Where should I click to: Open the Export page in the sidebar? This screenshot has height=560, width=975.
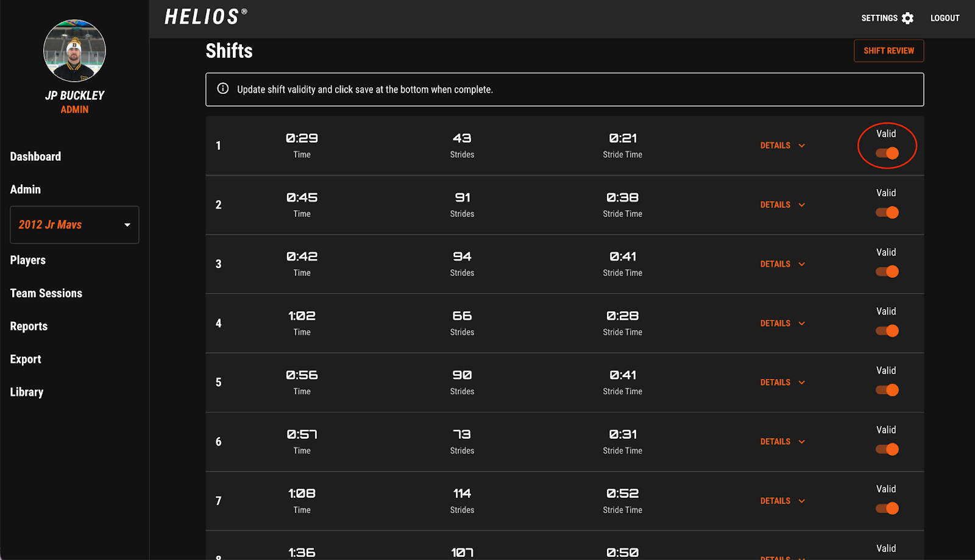point(26,360)
